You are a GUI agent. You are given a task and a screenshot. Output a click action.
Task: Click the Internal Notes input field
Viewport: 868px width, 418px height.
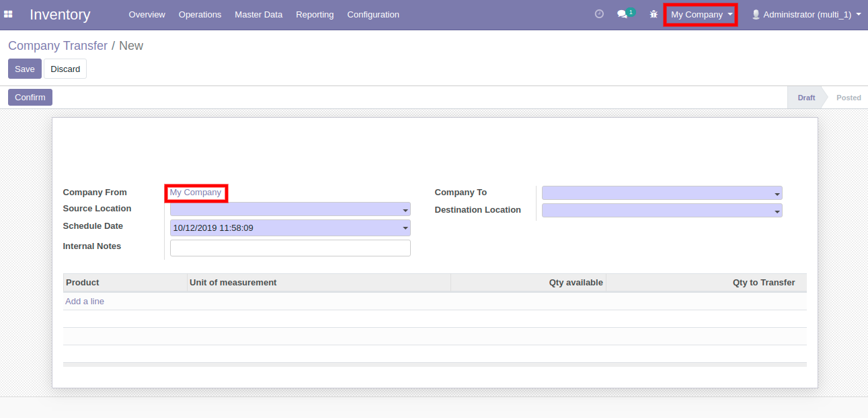tap(290, 248)
